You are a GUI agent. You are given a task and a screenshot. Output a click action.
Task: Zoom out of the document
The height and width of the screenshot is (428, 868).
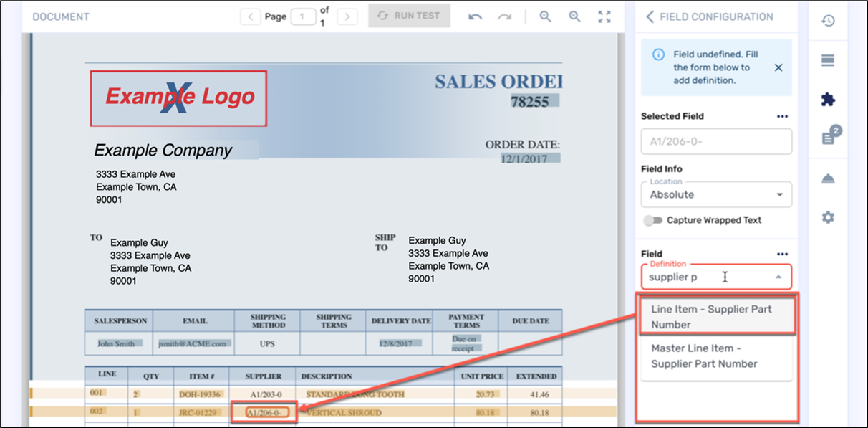point(546,16)
